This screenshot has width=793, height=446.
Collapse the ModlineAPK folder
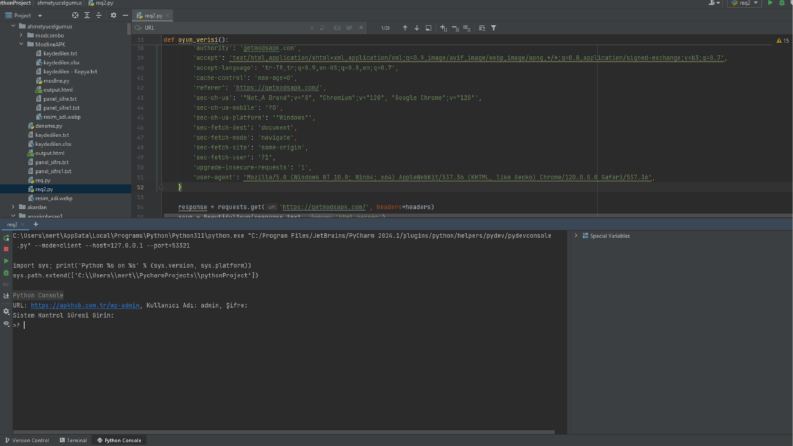(21, 44)
